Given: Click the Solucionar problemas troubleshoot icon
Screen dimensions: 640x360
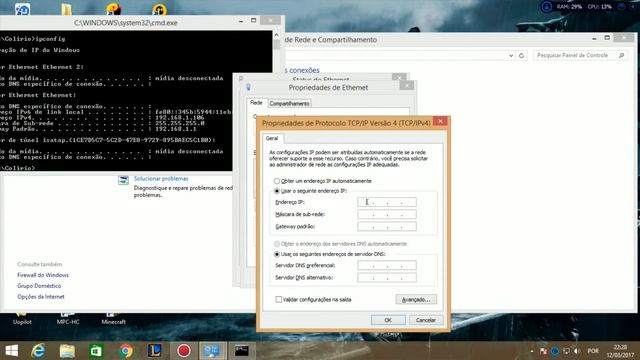Looking at the screenshot, I should 123,180.
